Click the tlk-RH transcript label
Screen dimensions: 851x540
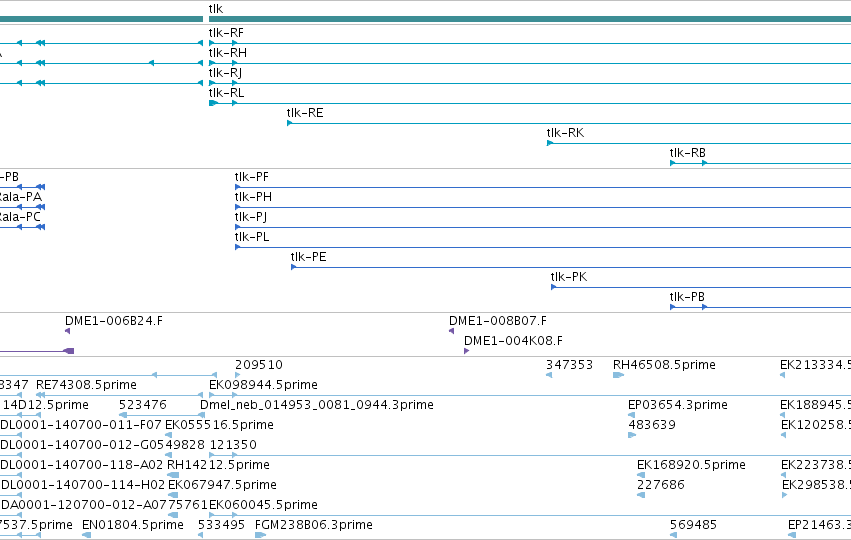(228, 53)
